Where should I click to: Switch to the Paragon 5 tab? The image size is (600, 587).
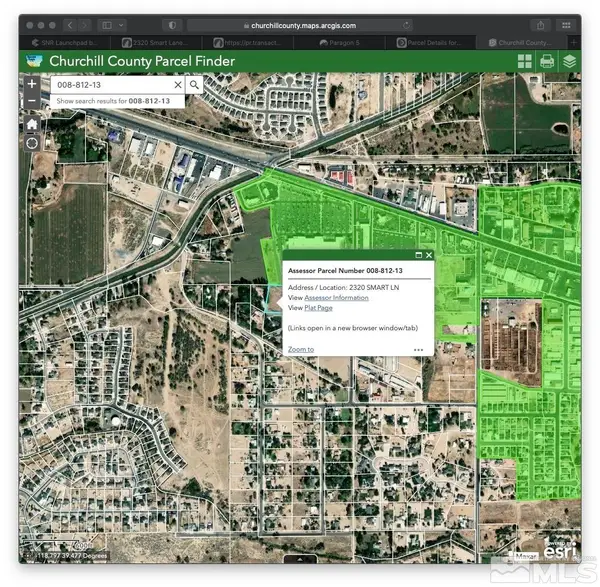pos(351,42)
